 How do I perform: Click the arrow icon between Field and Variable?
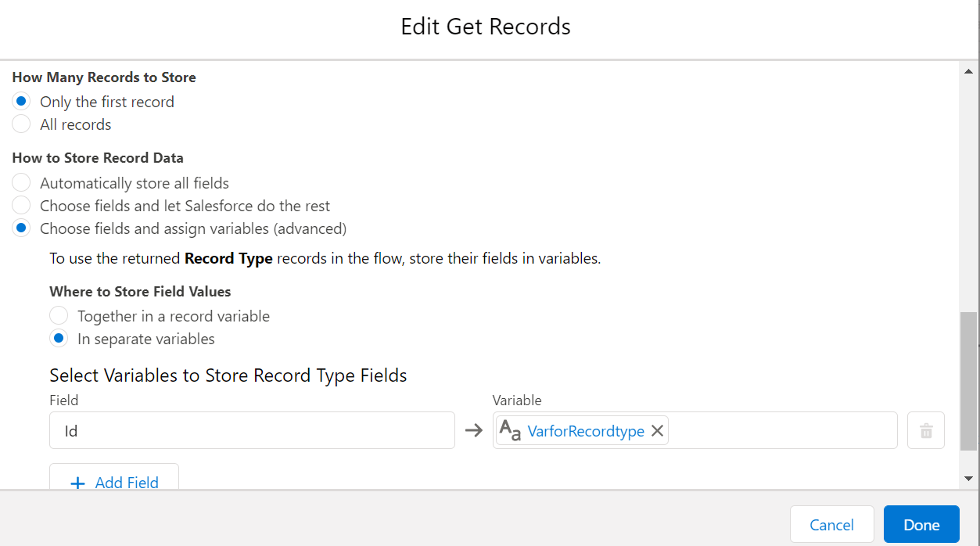[x=473, y=431]
